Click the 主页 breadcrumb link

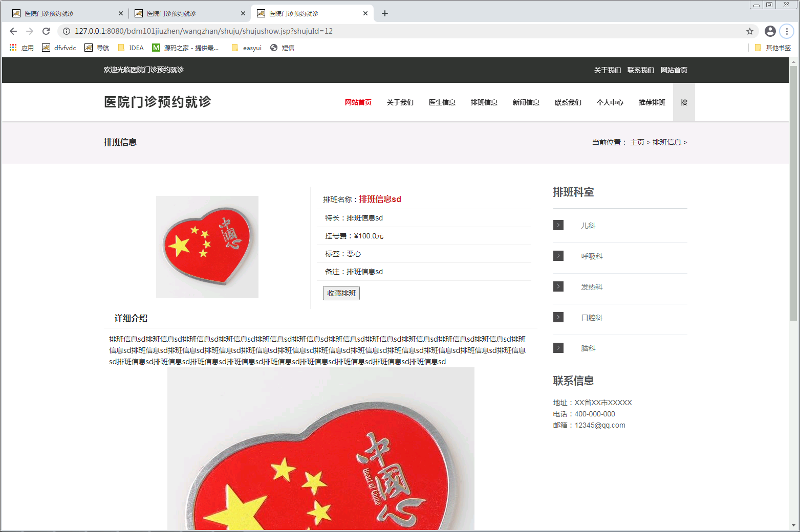(637, 142)
